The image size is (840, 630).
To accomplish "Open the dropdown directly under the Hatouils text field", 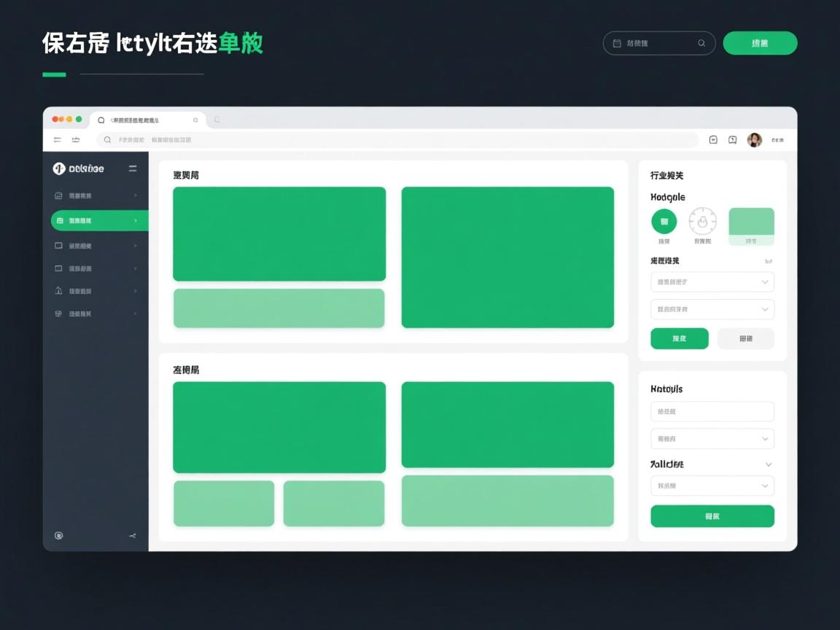I will 712,439.
